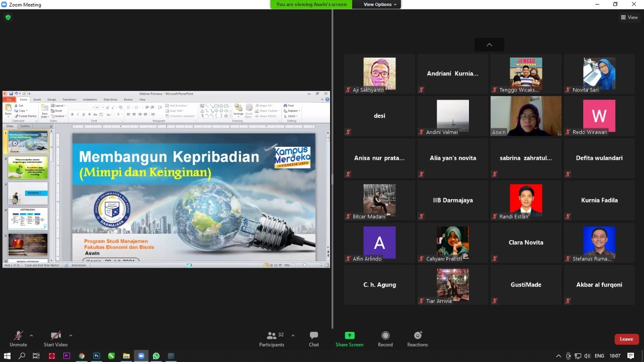The height and width of the screenshot is (362, 644).
Task: Open the Layout dropdown in Slides group
Action: point(58,106)
